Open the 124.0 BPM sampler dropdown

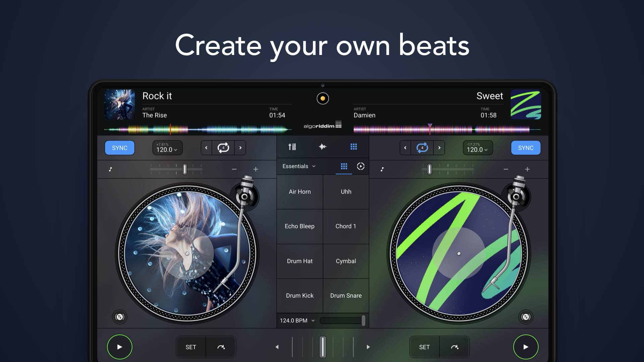(297, 321)
